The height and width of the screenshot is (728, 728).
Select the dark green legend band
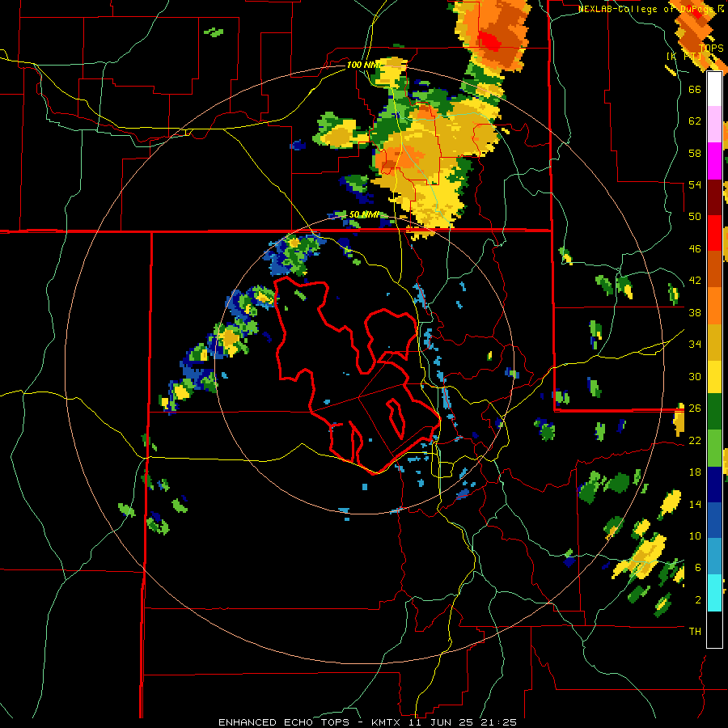click(714, 412)
